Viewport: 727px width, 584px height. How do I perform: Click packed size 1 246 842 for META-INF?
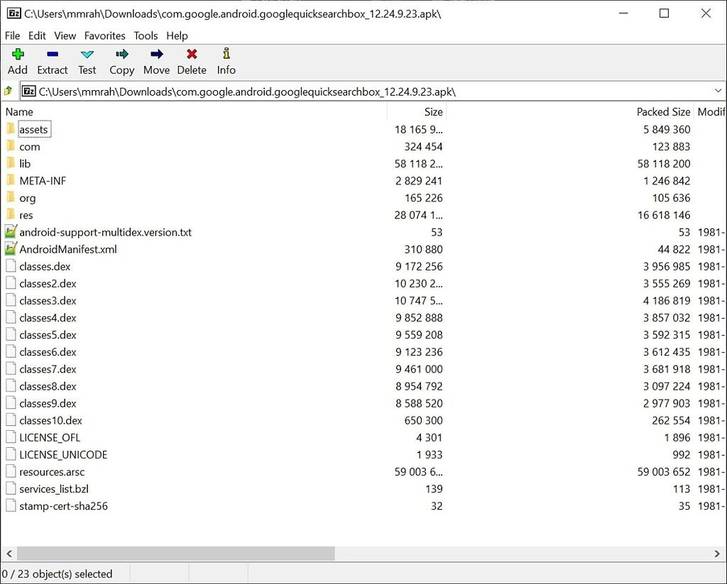click(x=667, y=181)
